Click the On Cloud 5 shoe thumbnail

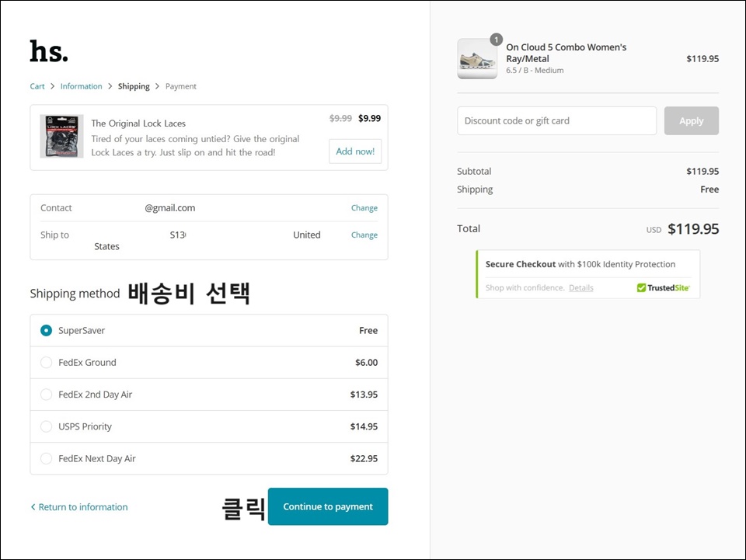[477, 59]
